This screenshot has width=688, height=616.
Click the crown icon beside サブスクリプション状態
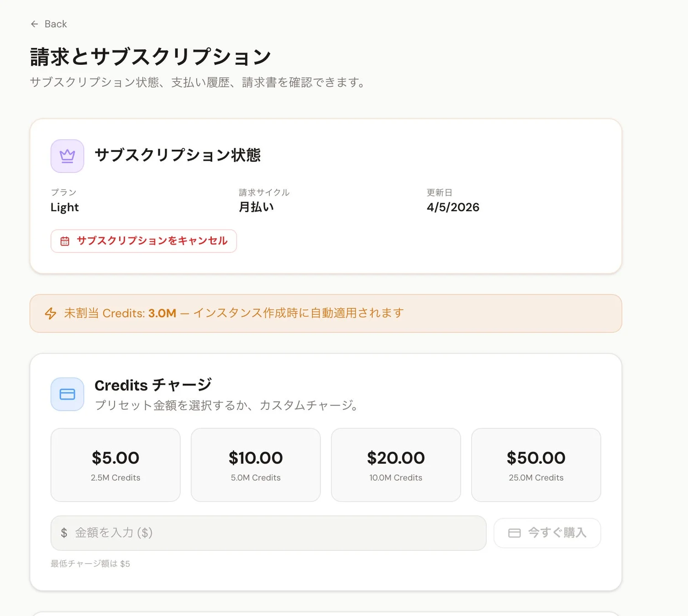67,155
